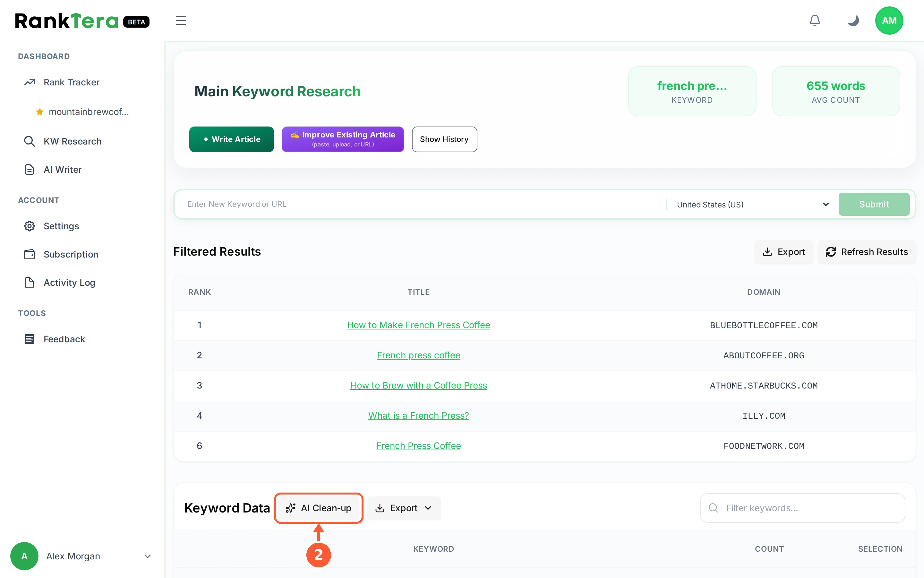Open notifications bell icon

click(x=815, y=21)
